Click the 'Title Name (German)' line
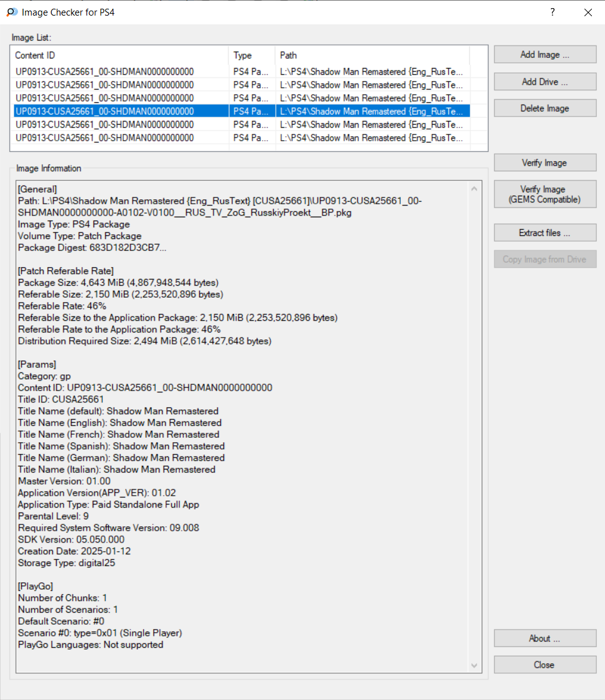The width and height of the screenshot is (605, 700). [121, 458]
